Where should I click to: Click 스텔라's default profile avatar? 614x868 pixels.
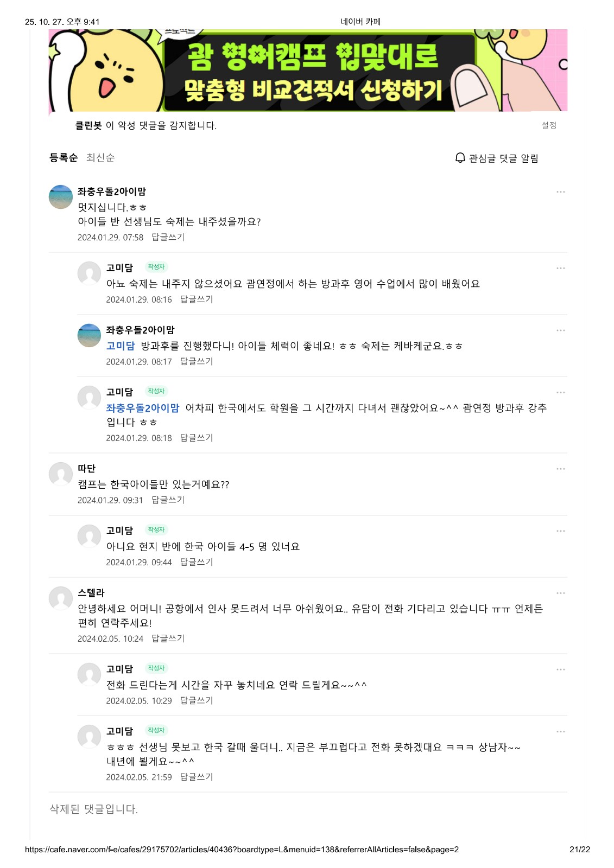coord(61,598)
